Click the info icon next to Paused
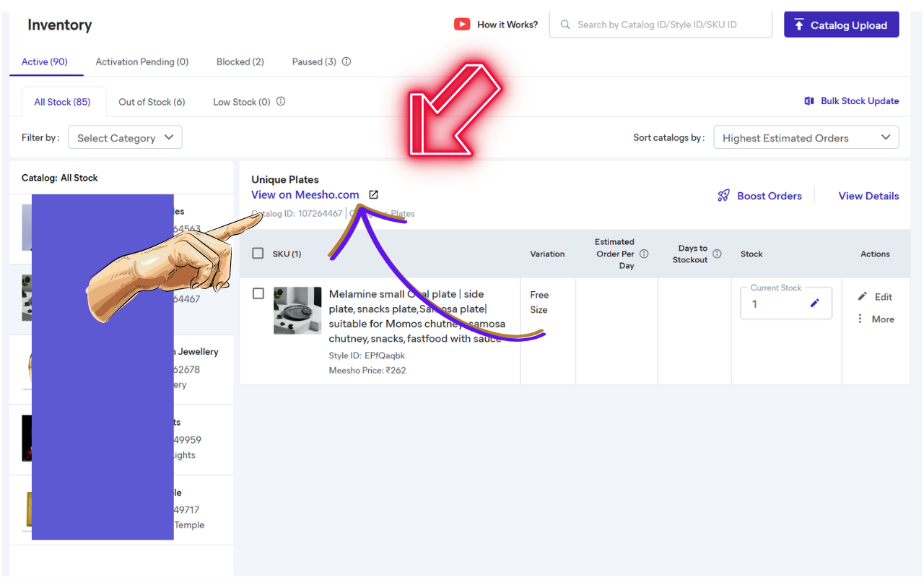The image size is (924, 578). 346,61
